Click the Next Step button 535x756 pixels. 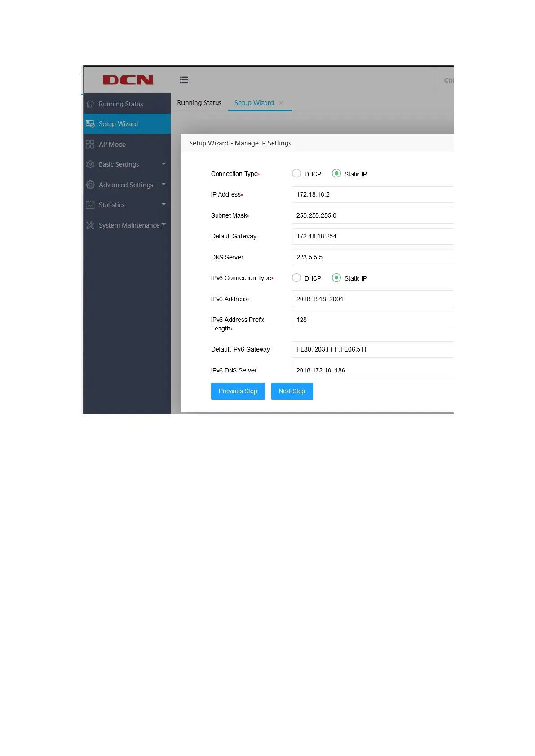[x=292, y=391]
